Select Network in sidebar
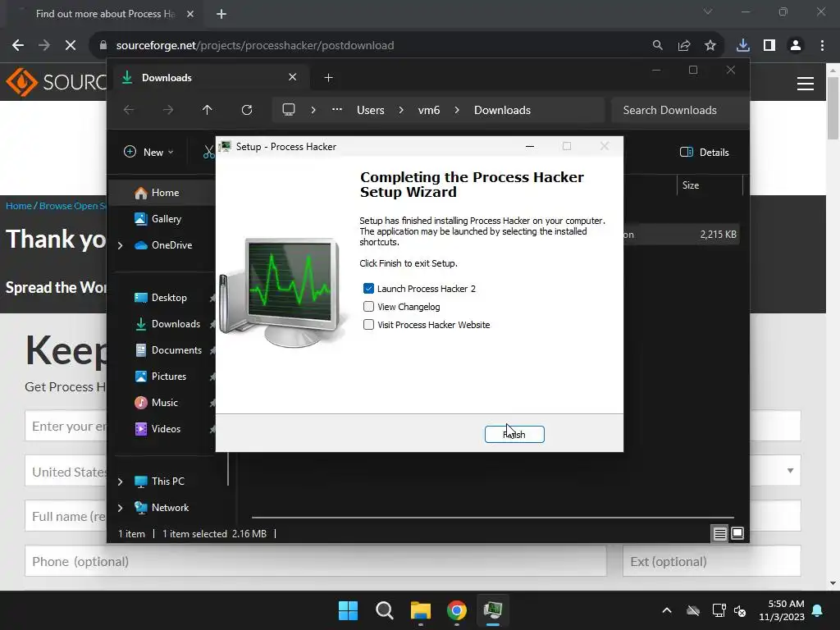Viewport: 840px width, 630px height. pos(170,507)
